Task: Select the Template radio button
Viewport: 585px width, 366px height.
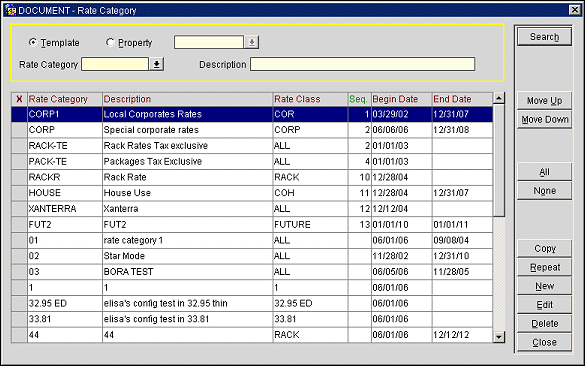Action: 33,43
